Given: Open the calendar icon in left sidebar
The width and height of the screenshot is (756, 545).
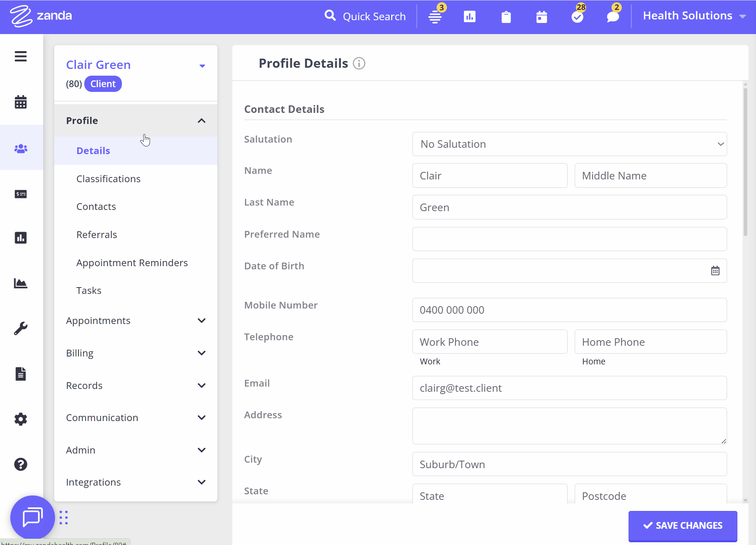Looking at the screenshot, I should pyautogui.click(x=21, y=102).
